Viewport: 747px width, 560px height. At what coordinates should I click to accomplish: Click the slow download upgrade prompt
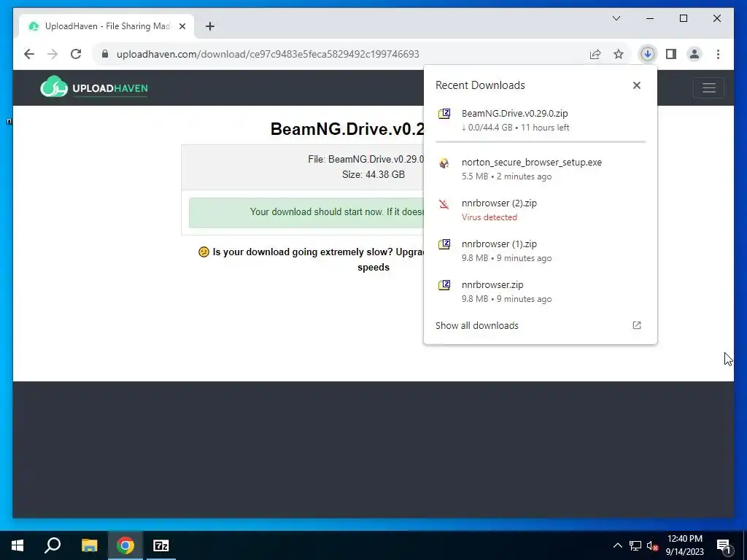tap(311, 260)
